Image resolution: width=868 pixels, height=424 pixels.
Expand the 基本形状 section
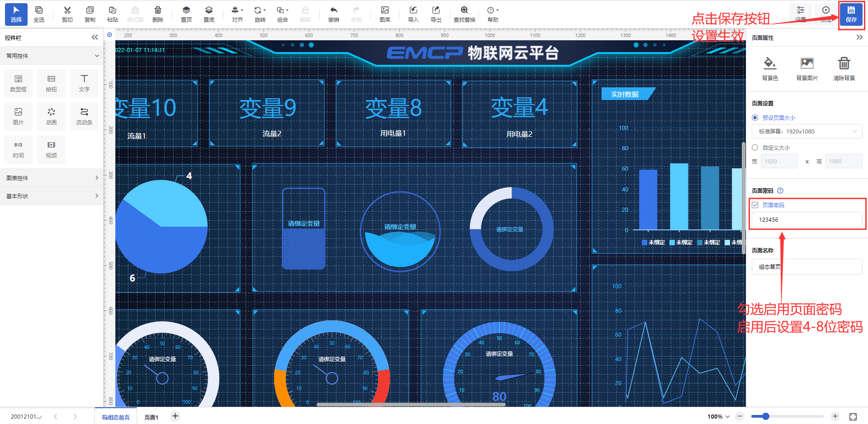(x=52, y=196)
